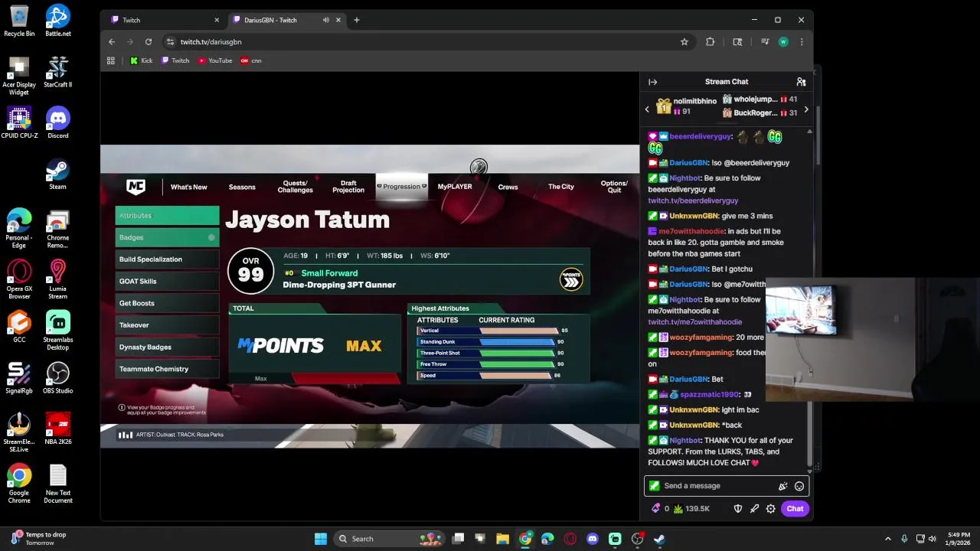Screen dimensions: 980x551
Task: Open Build Specialization sidebar entry
Action: coord(167,259)
